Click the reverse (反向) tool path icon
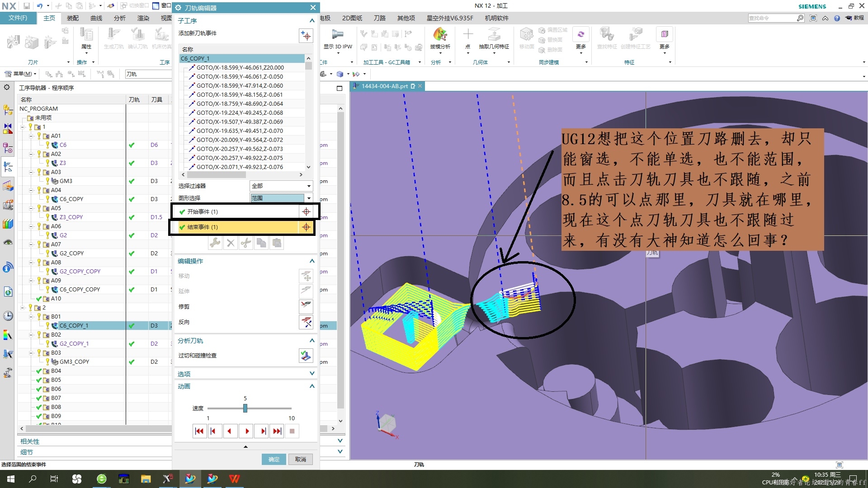The height and width of the screenshot is (488, 868). [x=306, y=322]
